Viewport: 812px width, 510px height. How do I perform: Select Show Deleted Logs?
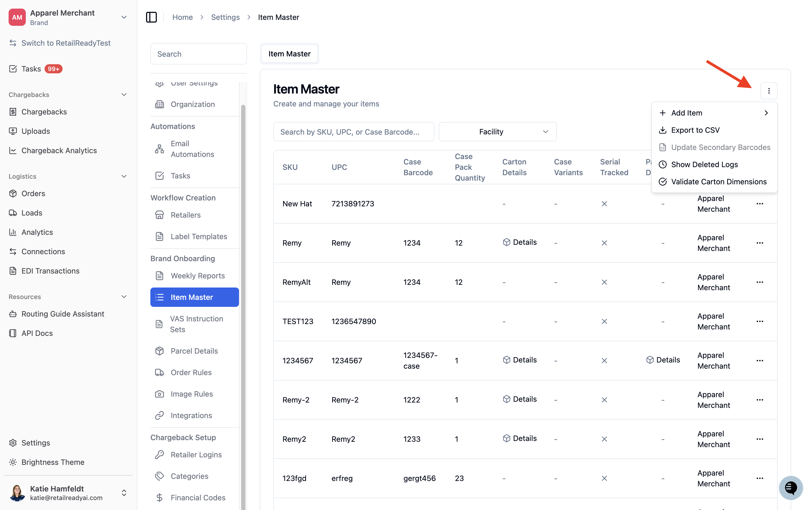tap(714, 165)
